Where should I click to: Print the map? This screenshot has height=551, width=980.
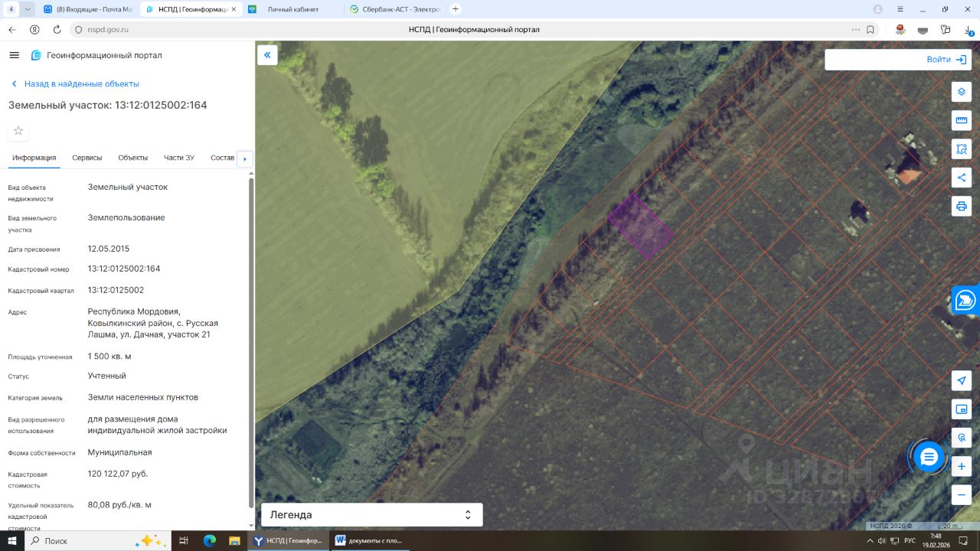[x=962, y=206]
